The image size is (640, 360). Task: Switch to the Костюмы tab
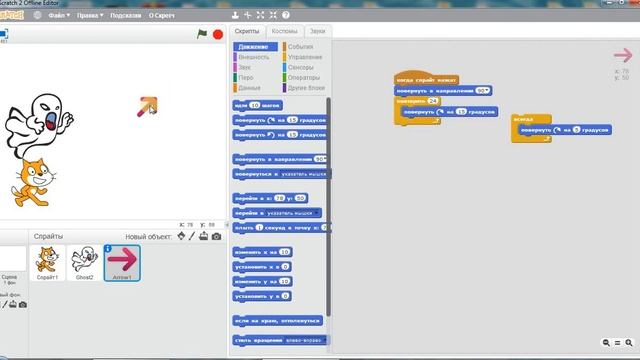284,31
